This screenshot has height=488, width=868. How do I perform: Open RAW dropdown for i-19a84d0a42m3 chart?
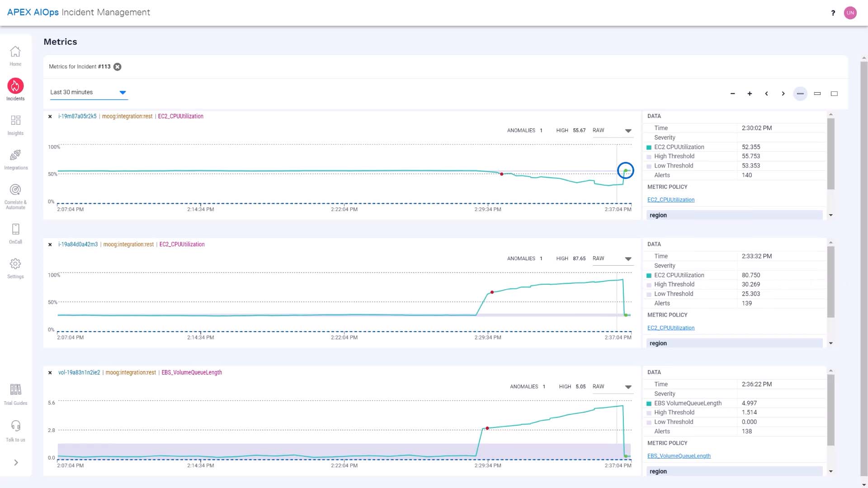(613, 258)
